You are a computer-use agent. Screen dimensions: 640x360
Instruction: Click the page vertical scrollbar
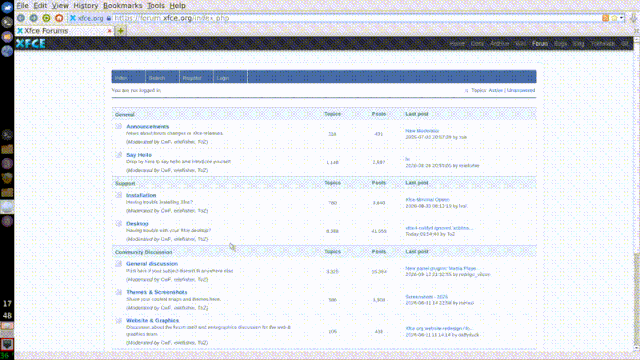click(636, 194)
